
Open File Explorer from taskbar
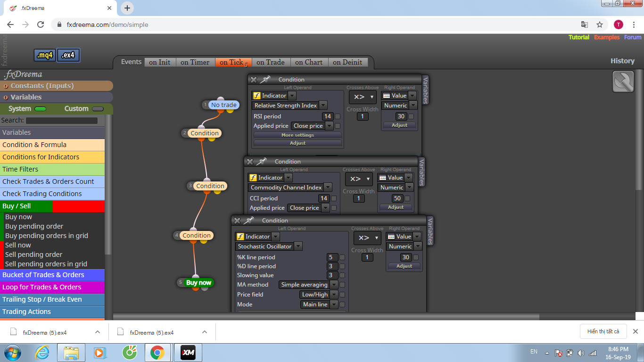pyautogui.click(x=71, y=352)
